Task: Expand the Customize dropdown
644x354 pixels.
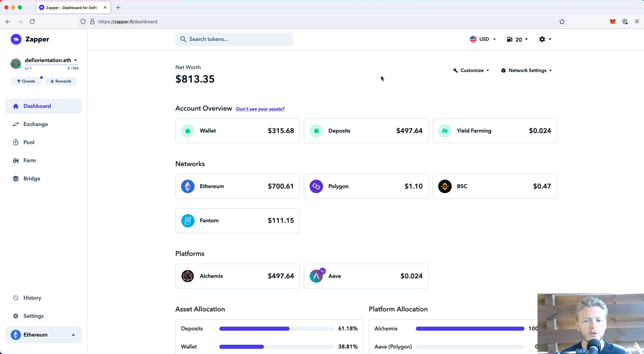Action: click(x=471, y=70)
